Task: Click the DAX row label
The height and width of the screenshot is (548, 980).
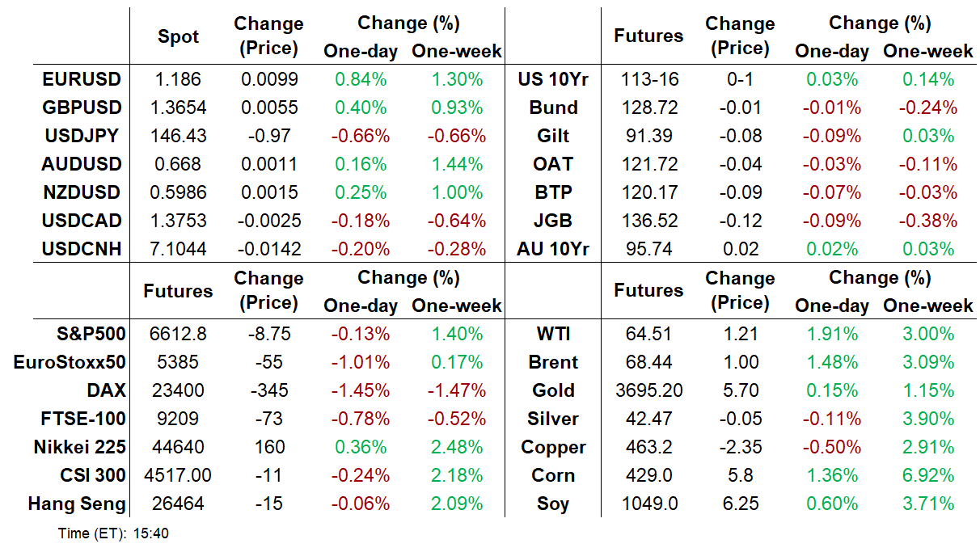Action: coord(106,390)
